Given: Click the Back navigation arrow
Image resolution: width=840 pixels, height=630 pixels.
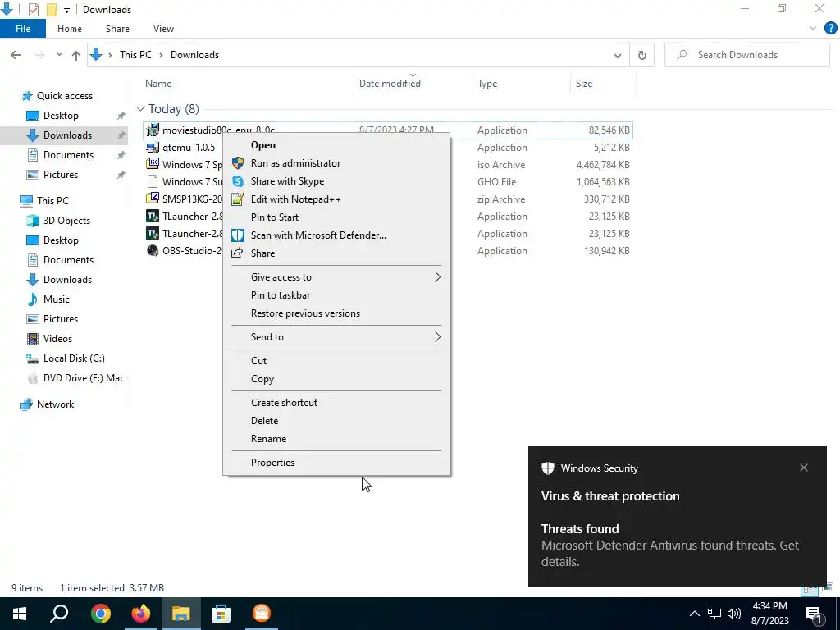Looking at the screenshot, I should [x=16, y=55].
